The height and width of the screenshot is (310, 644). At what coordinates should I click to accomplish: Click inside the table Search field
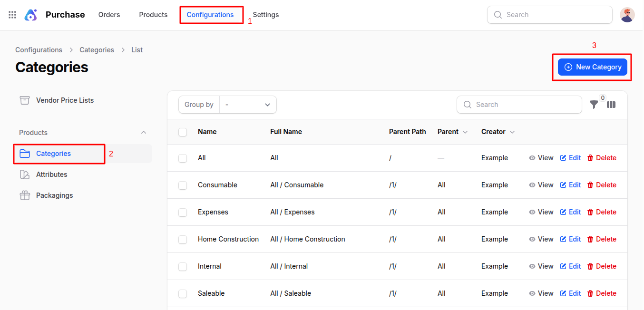point(519,104)
